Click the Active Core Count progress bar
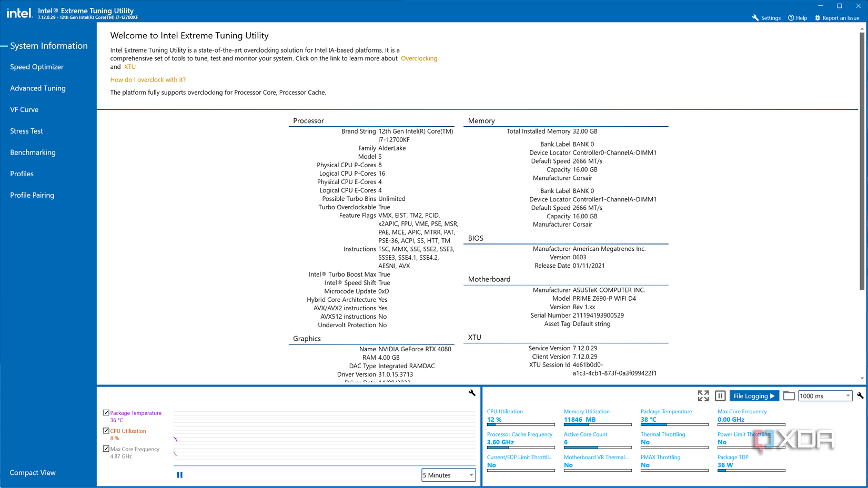The width and height of the screenshot is (868, 488). click(x=597, y=448)
